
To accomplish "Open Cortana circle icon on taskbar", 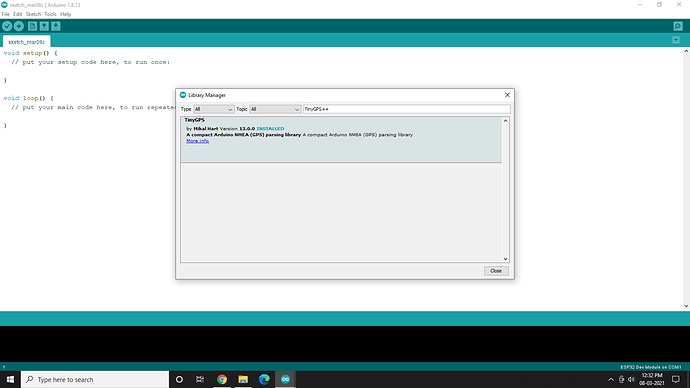I will (x=179, y=379).
